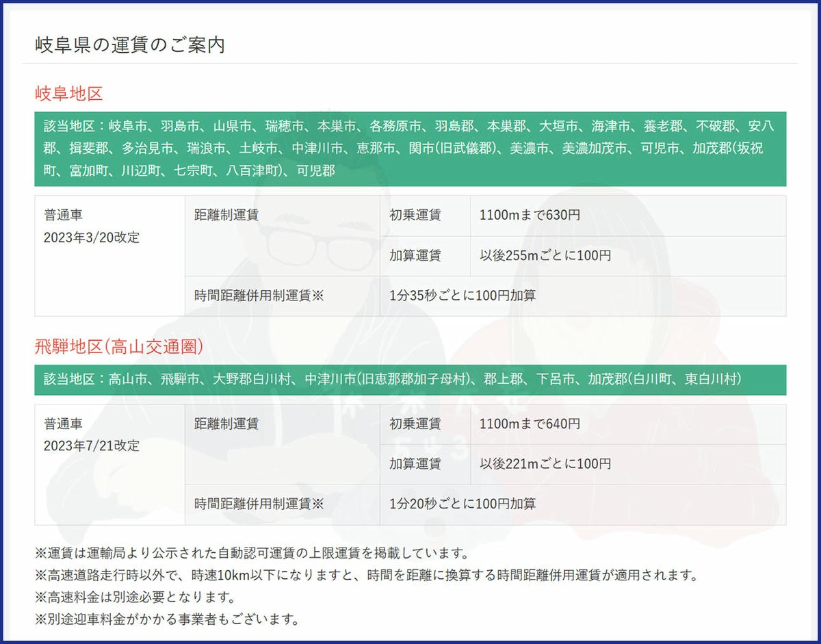This screenshot has height=644, width=821.
Task: Click the 別途迎車料金 footnote text
Action: [164, 620]
